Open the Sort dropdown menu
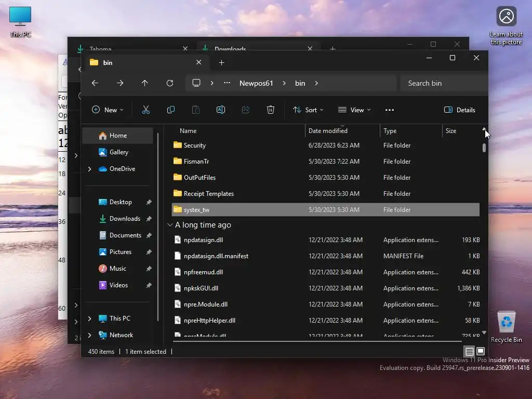Screen dimensions: 532x399 (308, 110)
